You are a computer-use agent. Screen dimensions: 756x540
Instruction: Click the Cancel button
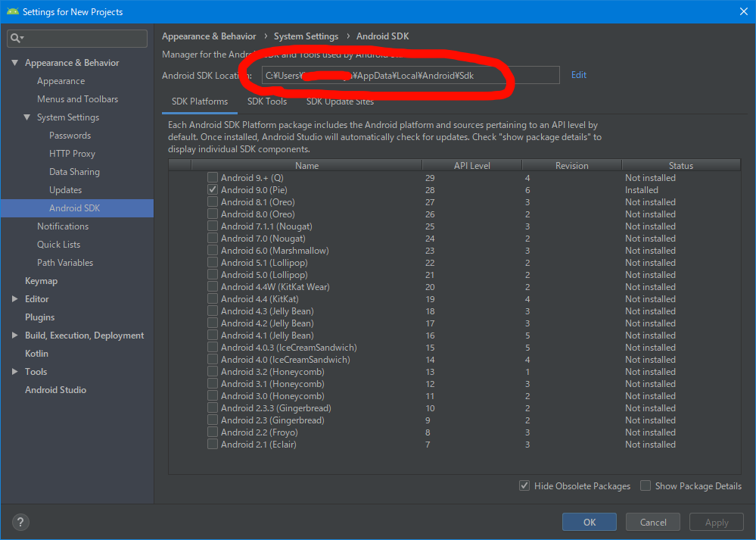(x=653, y=522)
